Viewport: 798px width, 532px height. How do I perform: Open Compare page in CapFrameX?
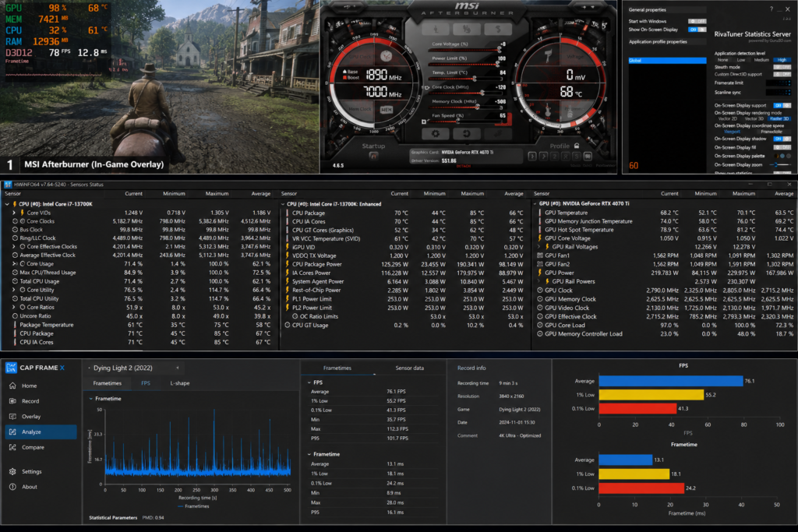pyautogui.click(x=41, y=447)
